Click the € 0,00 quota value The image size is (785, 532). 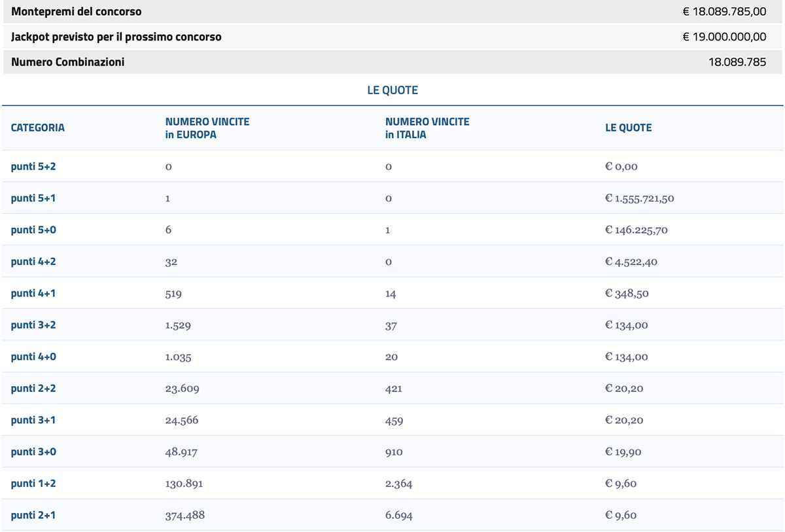pyautogui.click(x=621, y=167)
